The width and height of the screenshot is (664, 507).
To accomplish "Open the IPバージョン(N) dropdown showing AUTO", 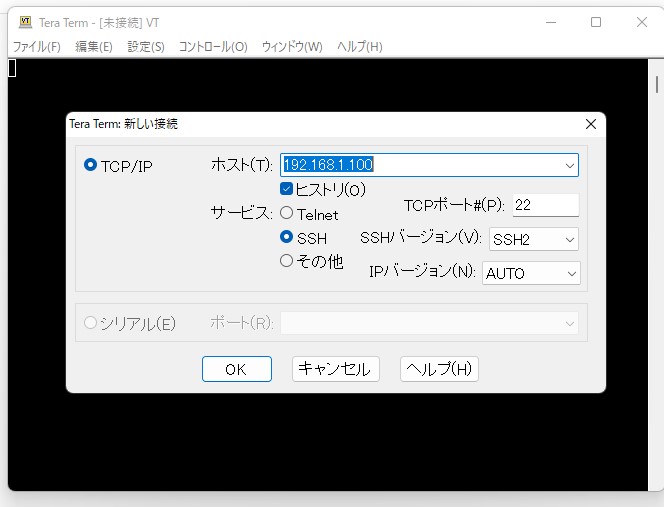I will coord(531,273).
